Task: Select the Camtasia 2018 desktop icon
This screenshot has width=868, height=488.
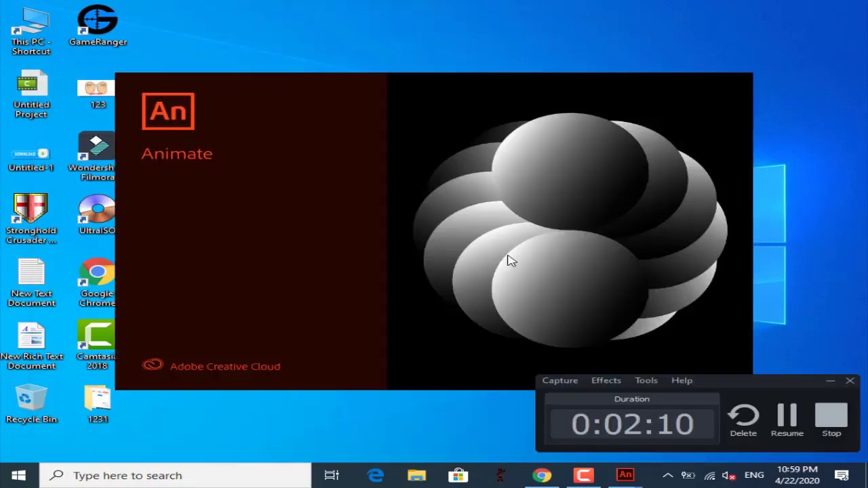Action: [96, 346]
